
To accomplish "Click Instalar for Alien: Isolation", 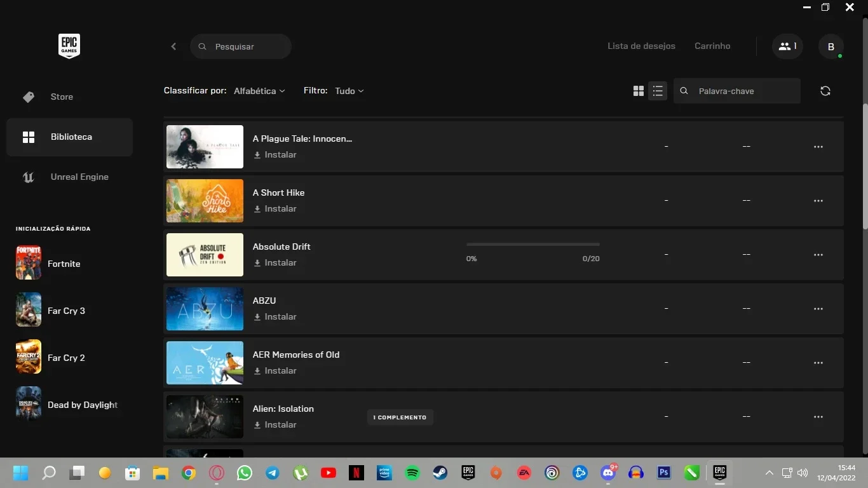I will point(275,424).
